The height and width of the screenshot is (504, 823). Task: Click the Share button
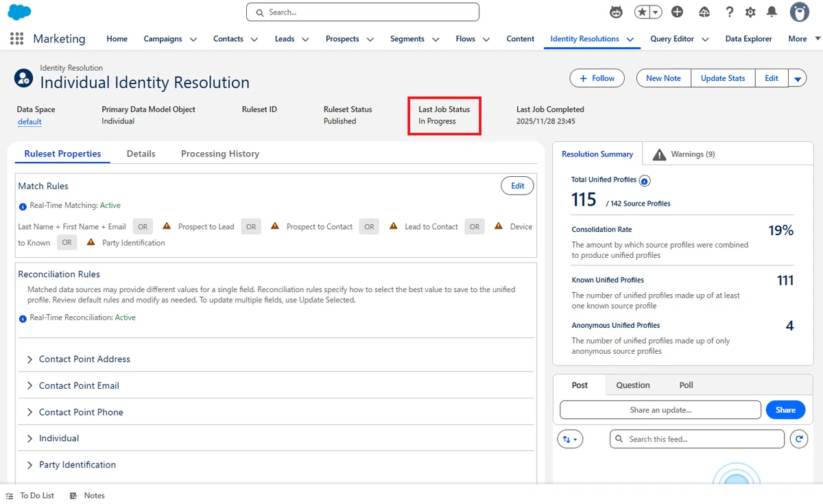786,410
